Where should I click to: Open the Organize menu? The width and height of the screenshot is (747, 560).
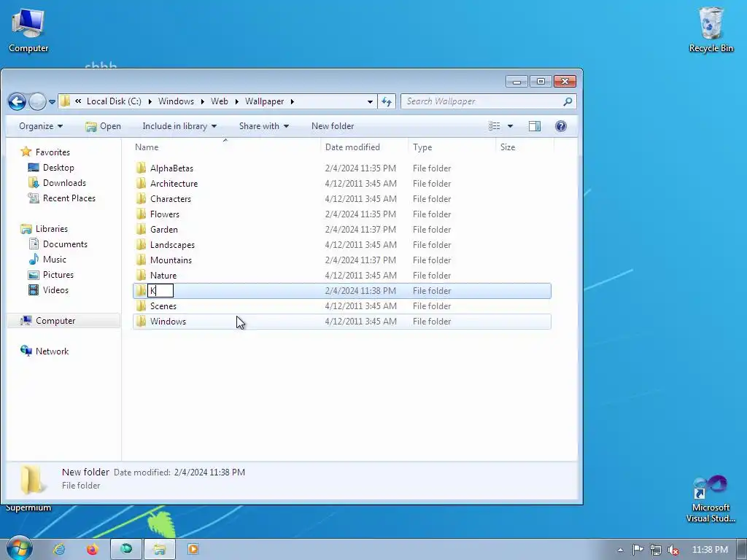coord(41,126)
